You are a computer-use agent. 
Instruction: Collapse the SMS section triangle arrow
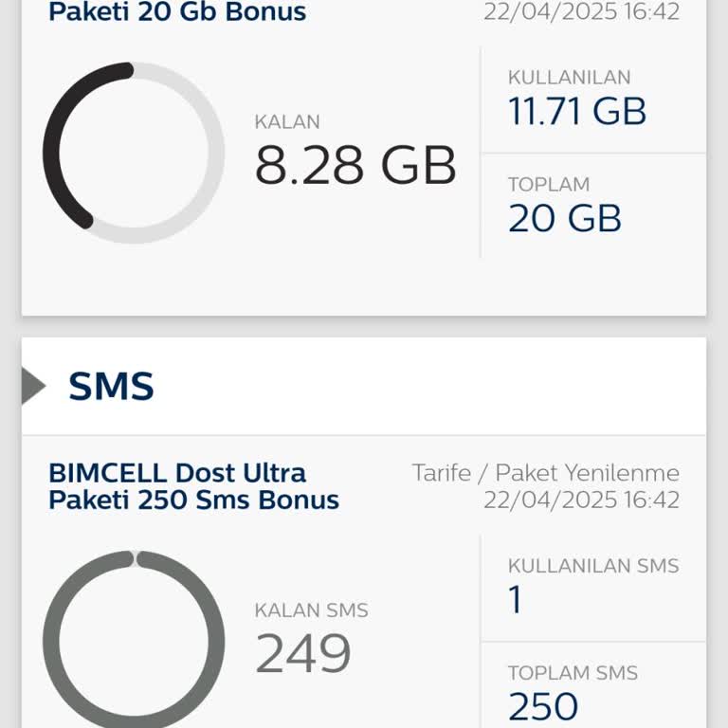(x=33, y=386)
